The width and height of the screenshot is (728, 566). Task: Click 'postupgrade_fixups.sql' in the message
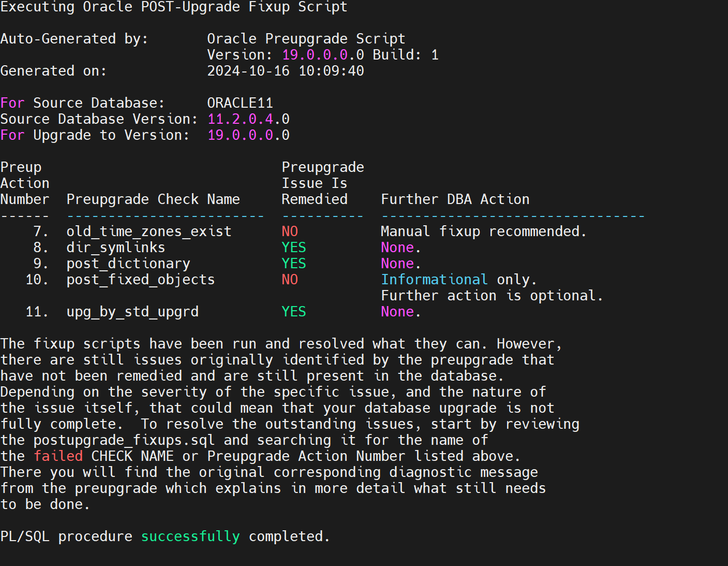(124, 440)
